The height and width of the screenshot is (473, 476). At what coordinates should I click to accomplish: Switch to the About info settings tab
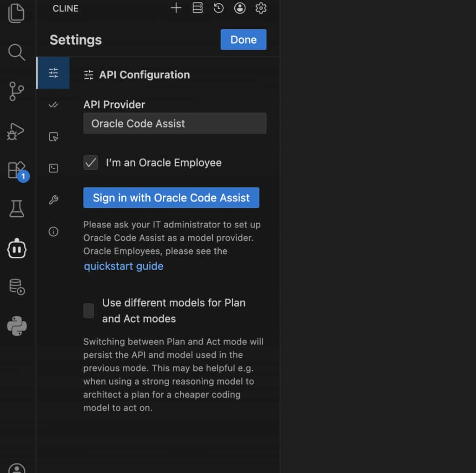click(53, 232)
